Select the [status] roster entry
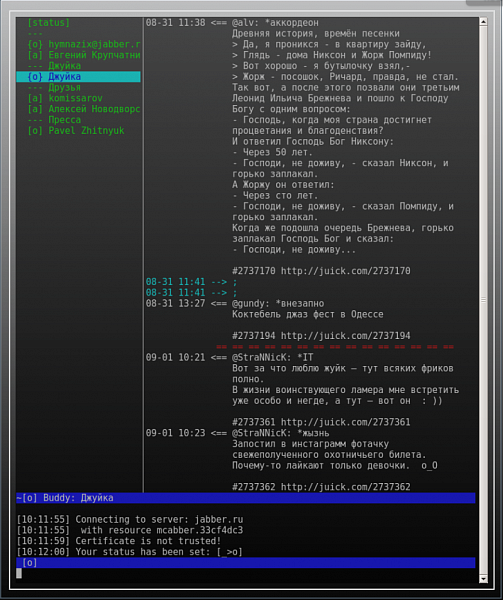Screen dimensions: 503x600 click(48, 23)
